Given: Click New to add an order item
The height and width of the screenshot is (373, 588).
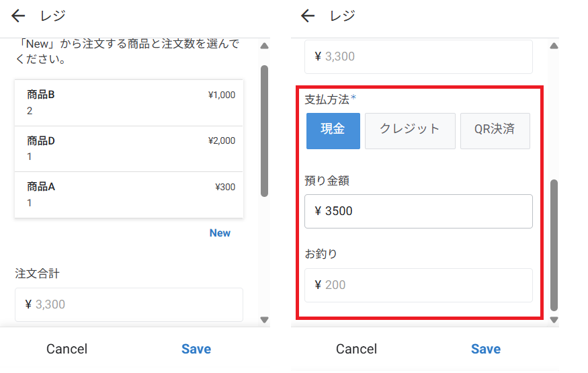Looking at the screenshot, I should tap(220, 233).
